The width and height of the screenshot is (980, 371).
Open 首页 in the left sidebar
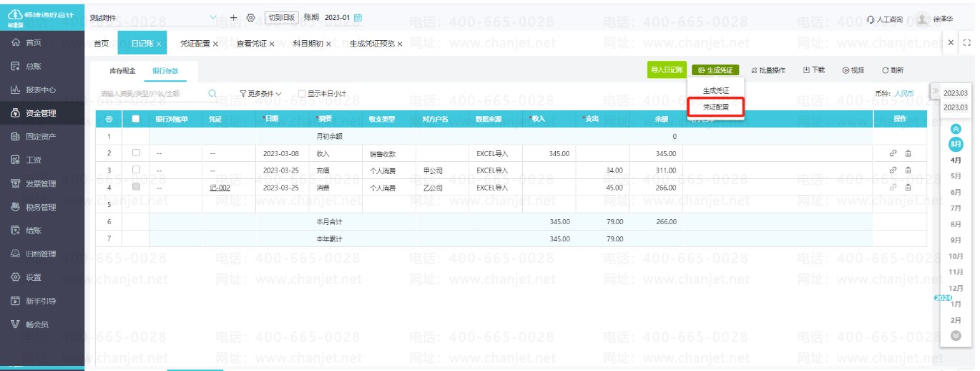click(33, 43)
